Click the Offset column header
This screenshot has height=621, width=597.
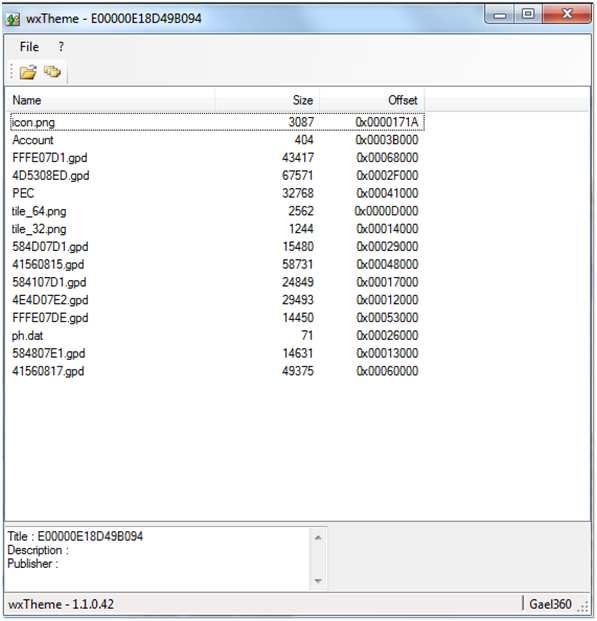(x=372, y=100)
